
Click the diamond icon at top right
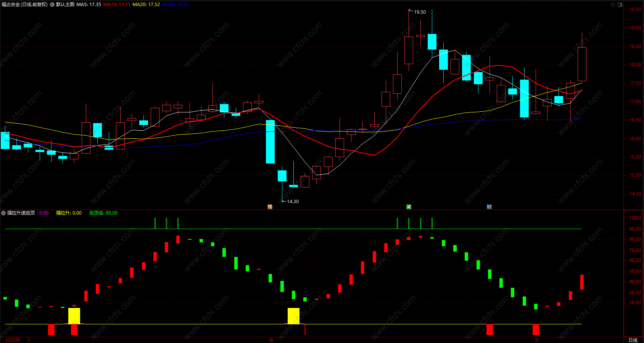613,5
